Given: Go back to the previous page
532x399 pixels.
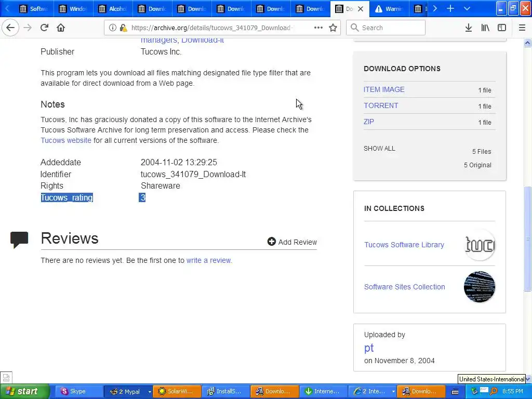Looking at the screenshot, I should pos(10,28).
